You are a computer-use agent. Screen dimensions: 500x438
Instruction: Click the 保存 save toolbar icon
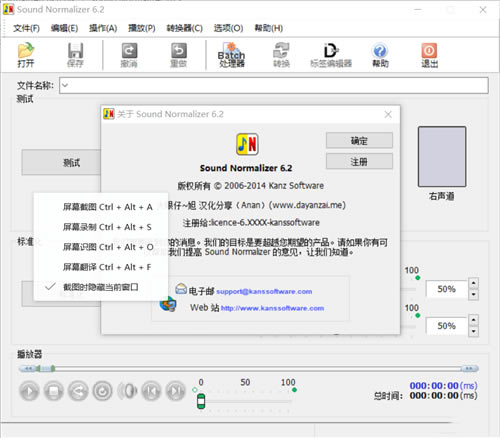pyautogui.click(x=75, y=55)
